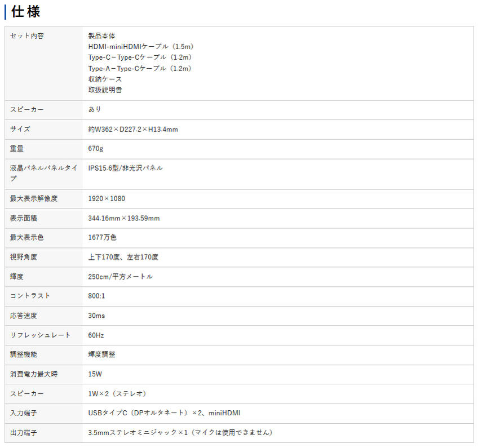Select the IPS15.6型/非光沢パネル value

click(x=125, y=168)
